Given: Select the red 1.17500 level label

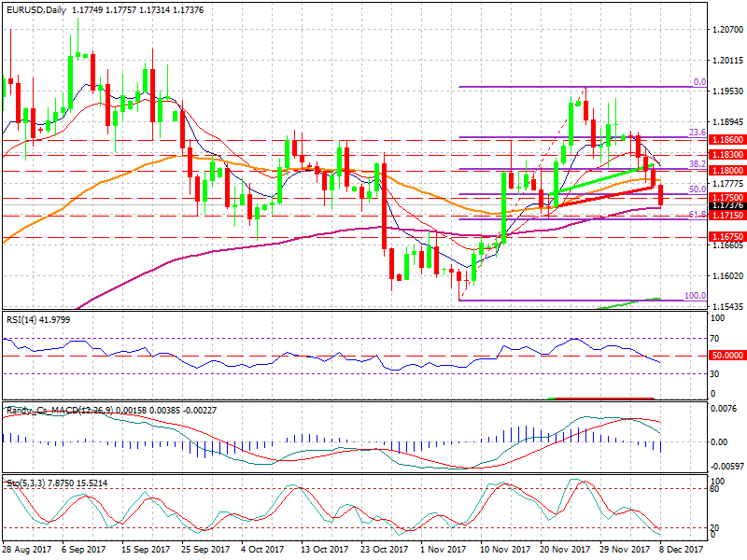Looking at the screenshot, I should click(727, 197).
